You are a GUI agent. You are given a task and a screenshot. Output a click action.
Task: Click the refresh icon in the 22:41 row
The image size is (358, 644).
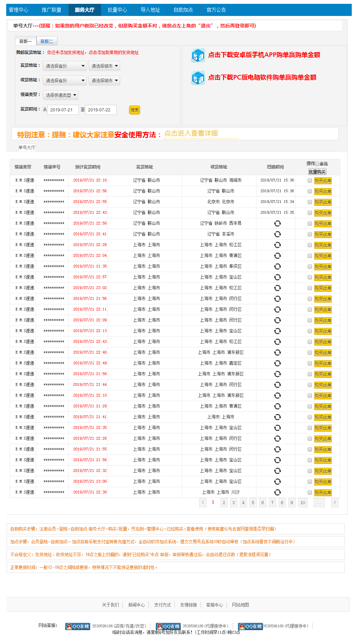point(278,234)
